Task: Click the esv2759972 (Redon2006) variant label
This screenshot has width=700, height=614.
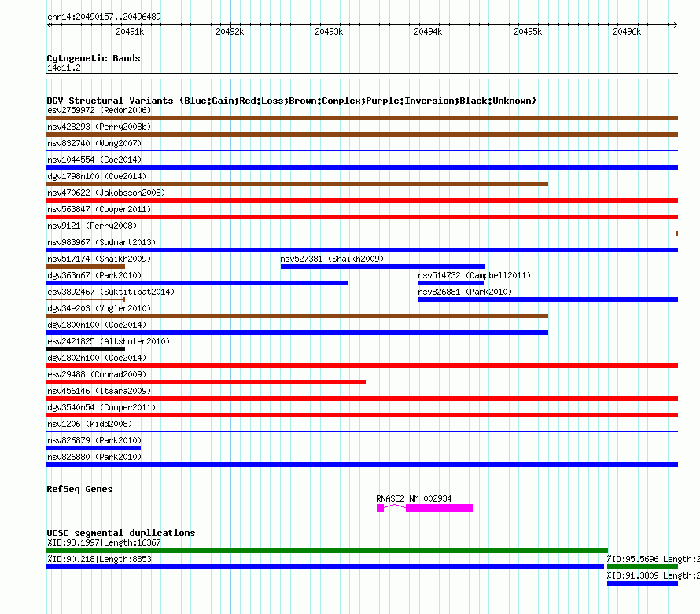Action: point(99,110)
